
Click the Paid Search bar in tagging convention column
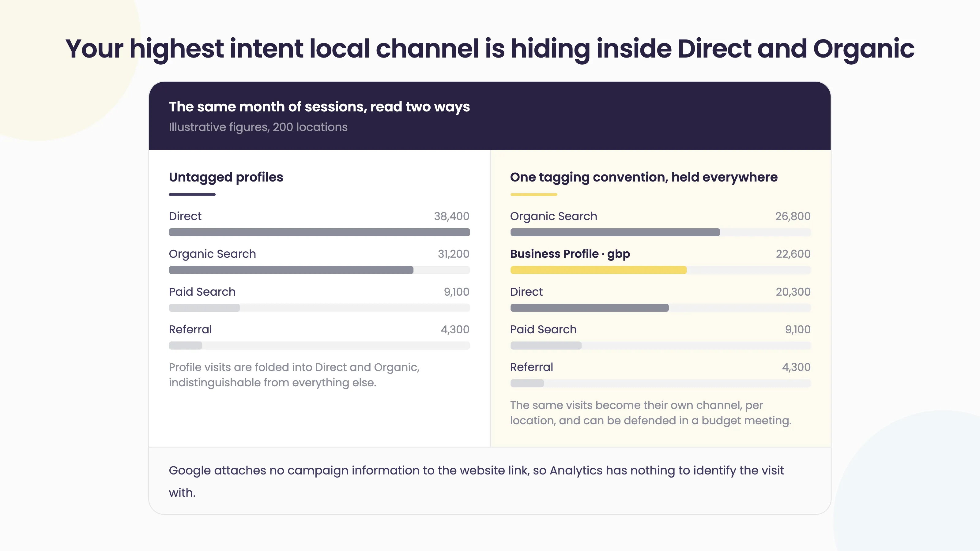(x=661, y=345)
